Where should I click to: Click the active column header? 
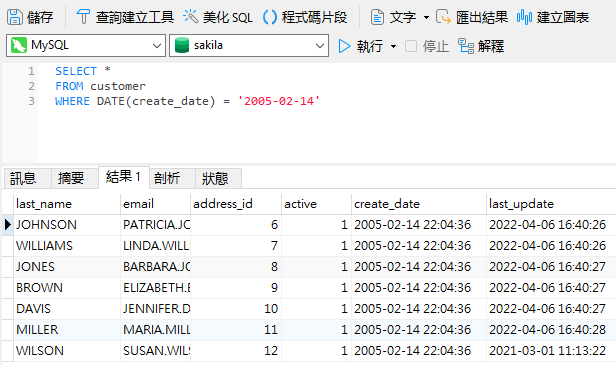316,204
